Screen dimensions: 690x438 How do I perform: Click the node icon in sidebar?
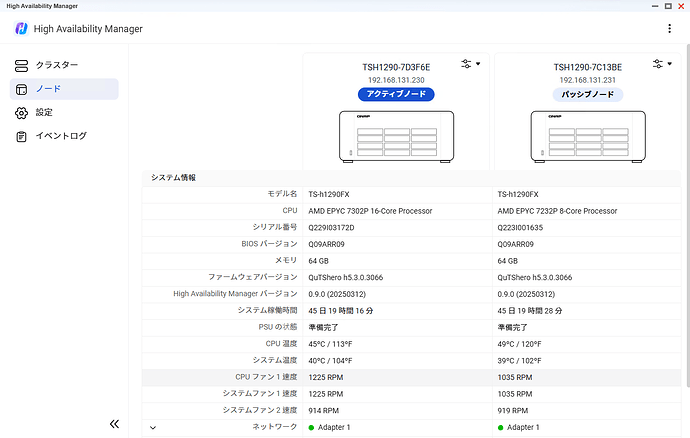pos(22,89)
